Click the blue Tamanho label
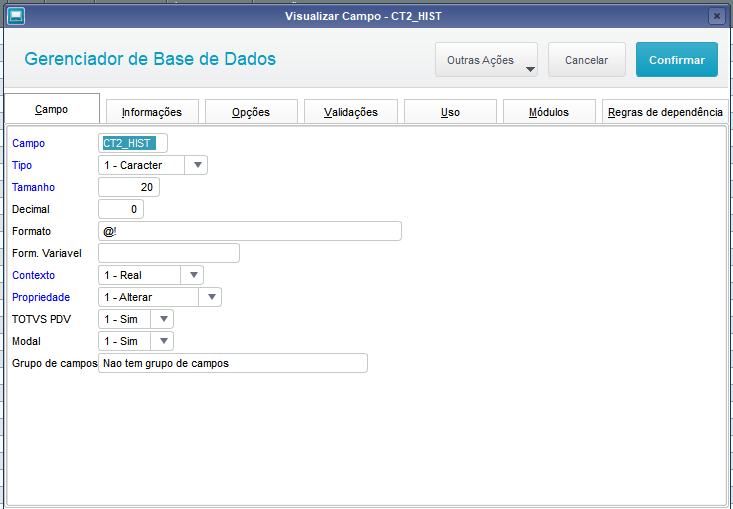 pyautogui.click(x=34, y=187)
